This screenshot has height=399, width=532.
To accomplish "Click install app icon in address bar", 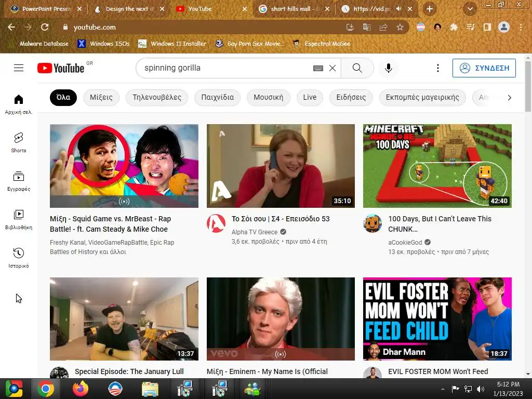I will pos(350,27).
